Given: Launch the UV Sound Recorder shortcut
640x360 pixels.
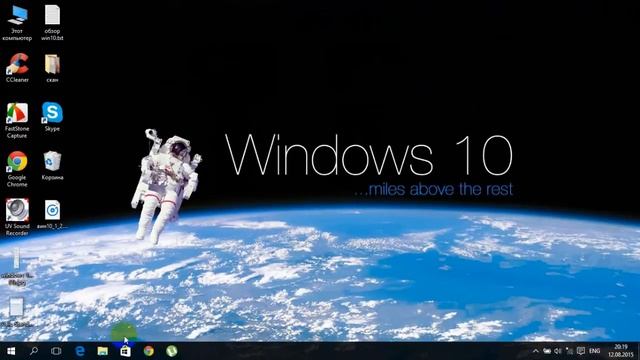Looking at the screenshot, I should 17,217.
